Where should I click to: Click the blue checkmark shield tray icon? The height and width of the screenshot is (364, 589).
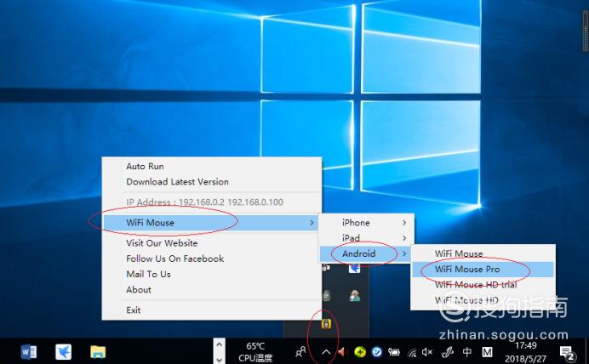(x=377, y=352)
